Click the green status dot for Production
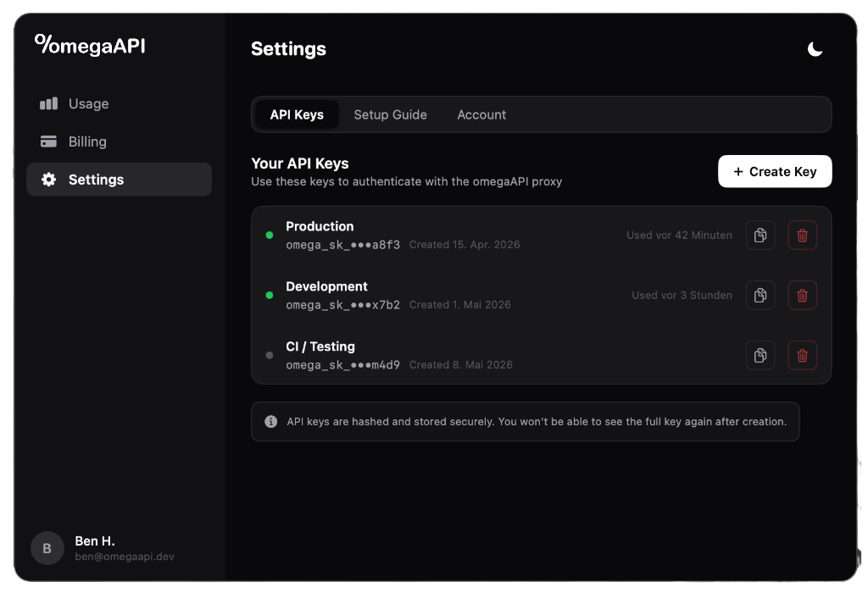Screen dimensions: 868x593 tap(270, 236)
